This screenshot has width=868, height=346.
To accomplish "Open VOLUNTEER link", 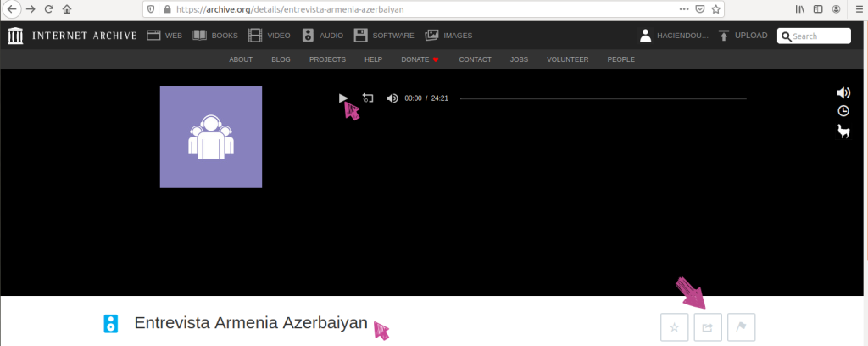I will tap(567, 60).
